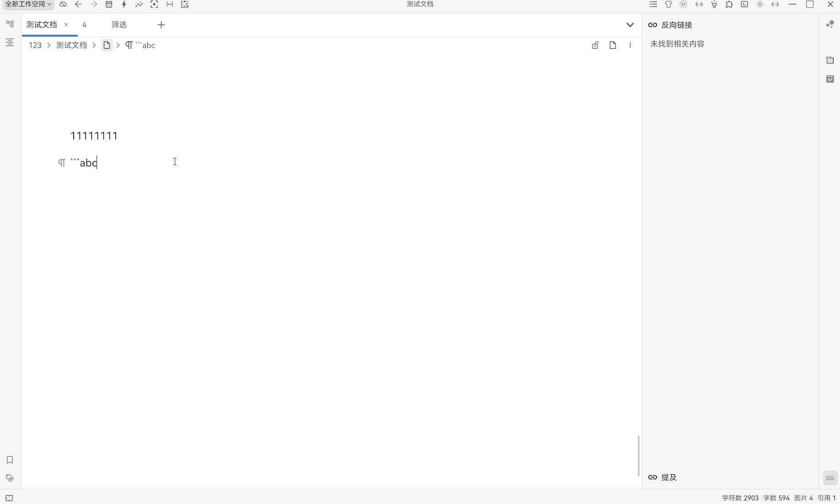The height and width of the screenshot is (504, 840).
Task: Open the graph view dock icon
Action: pyautogui.click(x=830, y=24)
